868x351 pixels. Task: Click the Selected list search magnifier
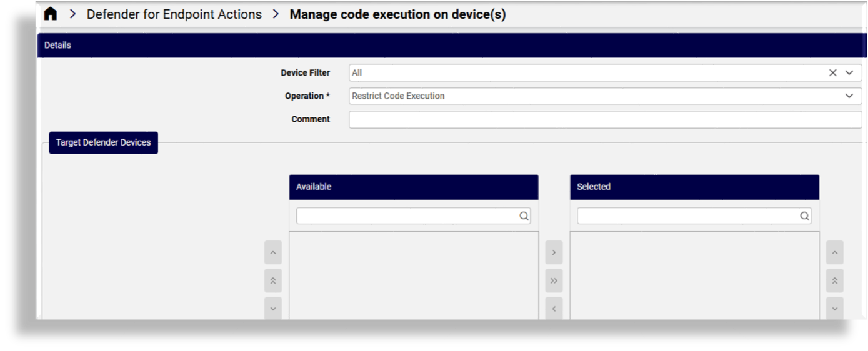[805, 216]
